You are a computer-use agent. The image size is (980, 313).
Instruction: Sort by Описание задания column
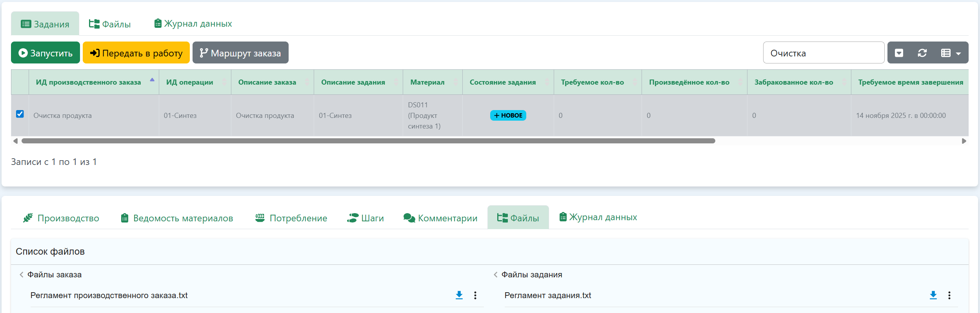click(x=358, y=82)
